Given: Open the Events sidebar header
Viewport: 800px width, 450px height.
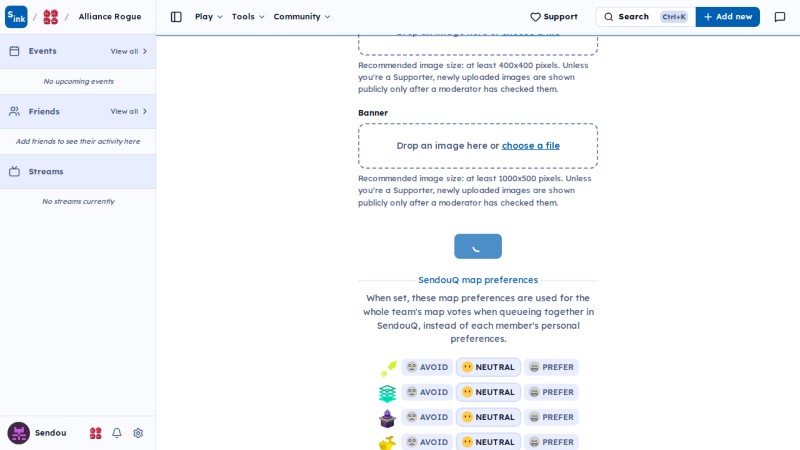Looking at the screenshot, I should tap(78, 51).
